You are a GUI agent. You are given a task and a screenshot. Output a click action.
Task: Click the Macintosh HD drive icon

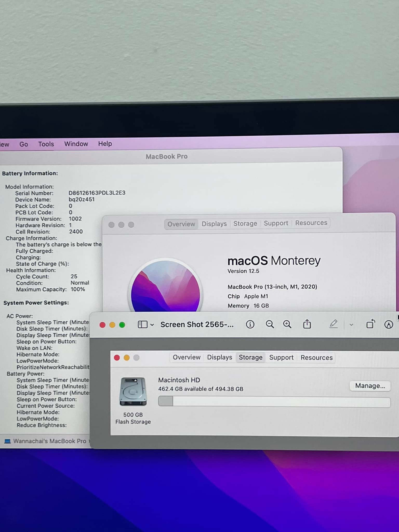coord(133,391)
